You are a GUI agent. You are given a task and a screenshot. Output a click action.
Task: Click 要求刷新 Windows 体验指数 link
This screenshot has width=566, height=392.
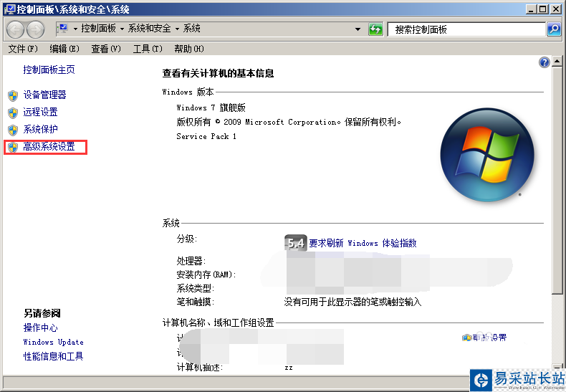point(363,243)
